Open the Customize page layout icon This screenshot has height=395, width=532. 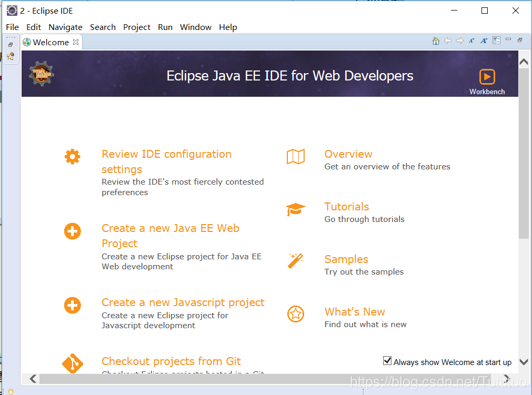[x=496, y=40]
